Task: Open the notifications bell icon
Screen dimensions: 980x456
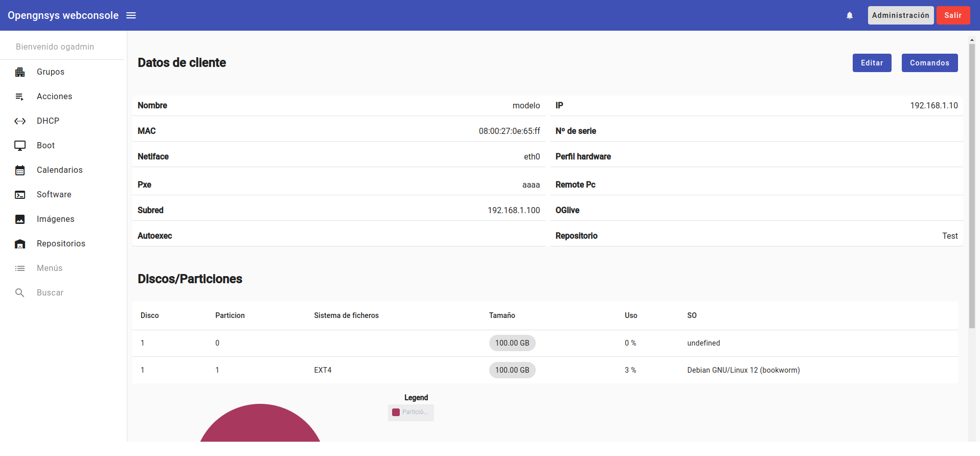Action: 849,15
